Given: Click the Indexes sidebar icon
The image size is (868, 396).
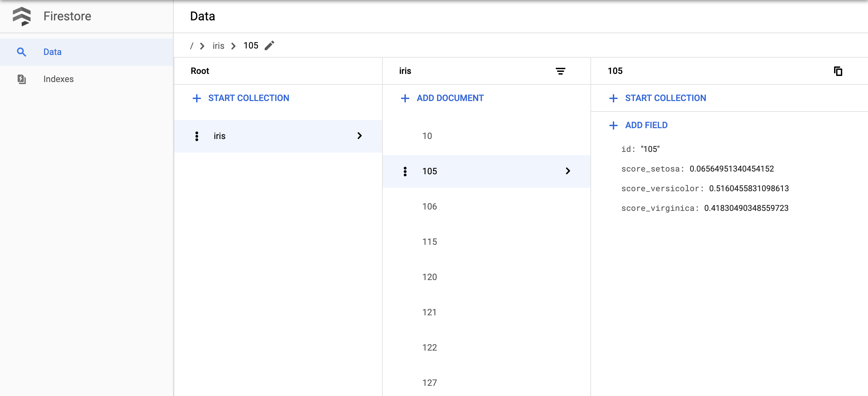Looking at the screenshot, I should 22,79.
